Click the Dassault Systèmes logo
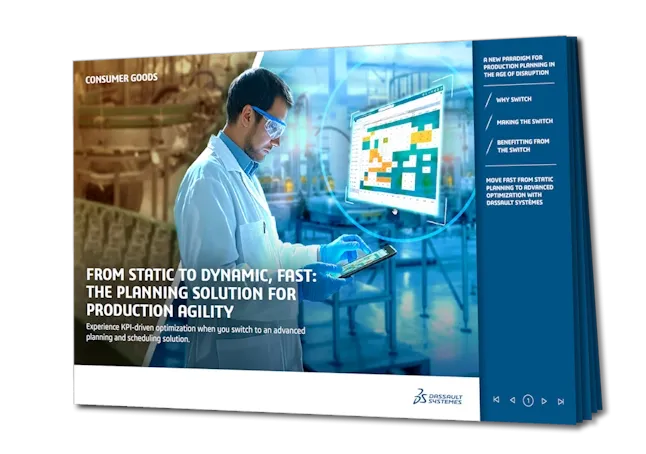This screenshot has height=454, width=646. [438, 397]
